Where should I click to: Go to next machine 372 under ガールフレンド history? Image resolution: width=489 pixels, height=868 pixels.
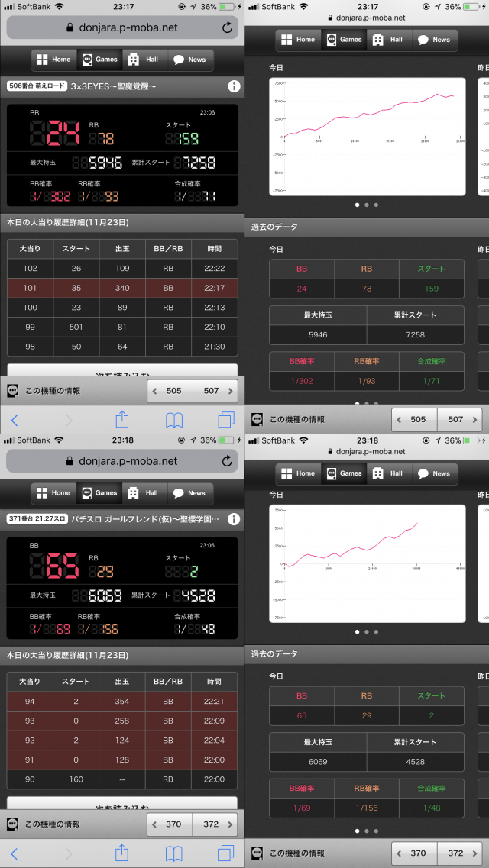(215, 824)
